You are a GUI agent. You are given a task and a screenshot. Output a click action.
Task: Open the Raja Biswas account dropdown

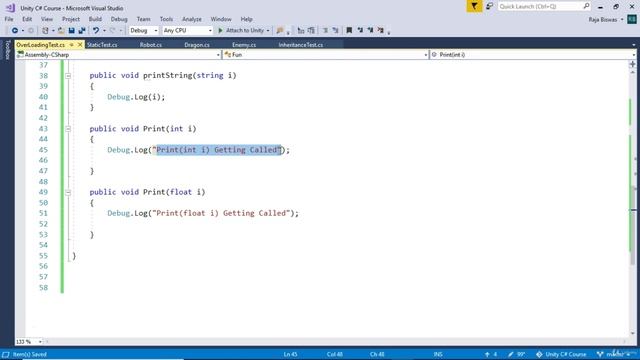tap(622, 20)
